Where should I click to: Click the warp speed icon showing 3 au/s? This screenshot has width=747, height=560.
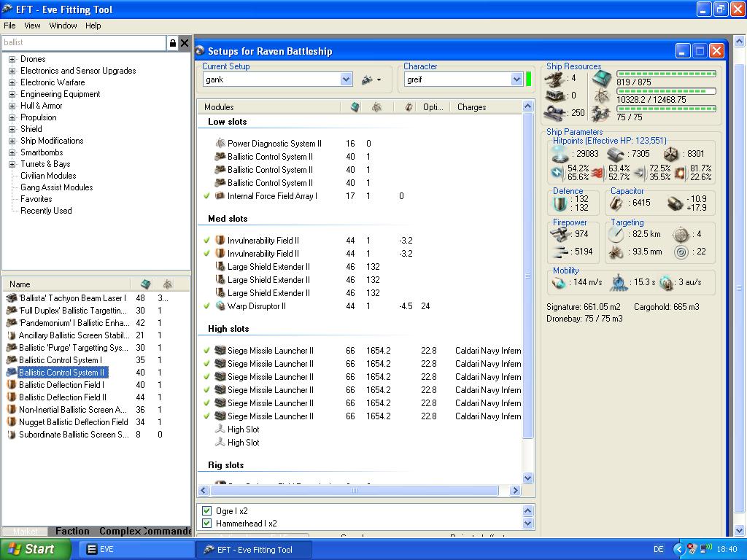tap(666, 282)
